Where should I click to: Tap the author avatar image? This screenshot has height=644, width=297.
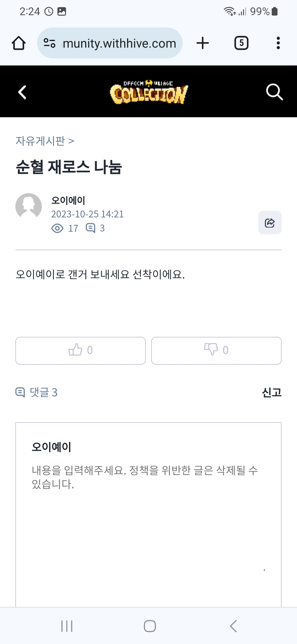tap(29, 206)
